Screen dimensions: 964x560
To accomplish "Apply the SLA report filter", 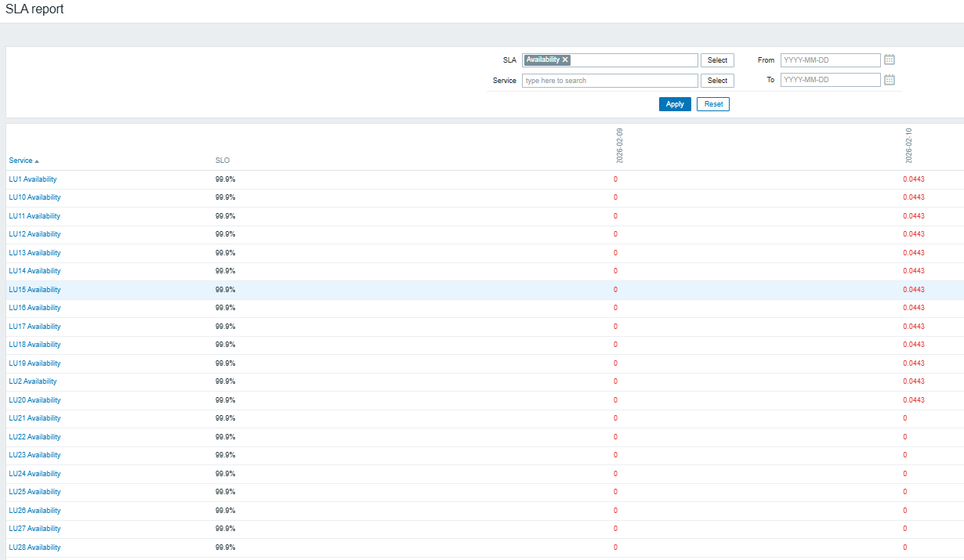I will click(675, 104).
